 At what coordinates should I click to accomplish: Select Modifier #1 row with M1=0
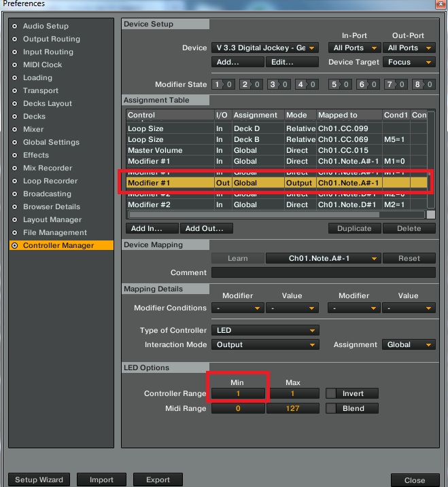(x=277, y=161)
